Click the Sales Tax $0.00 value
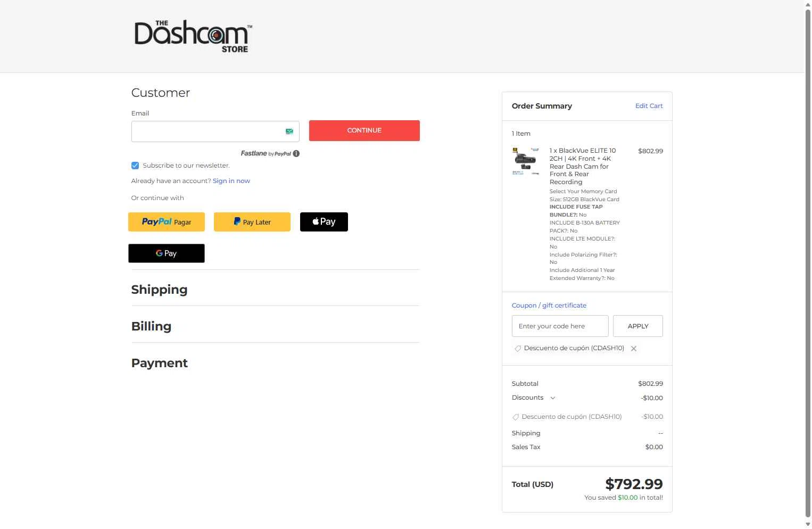The width and height of the screenshot is (812, 529). click(654, 447)
